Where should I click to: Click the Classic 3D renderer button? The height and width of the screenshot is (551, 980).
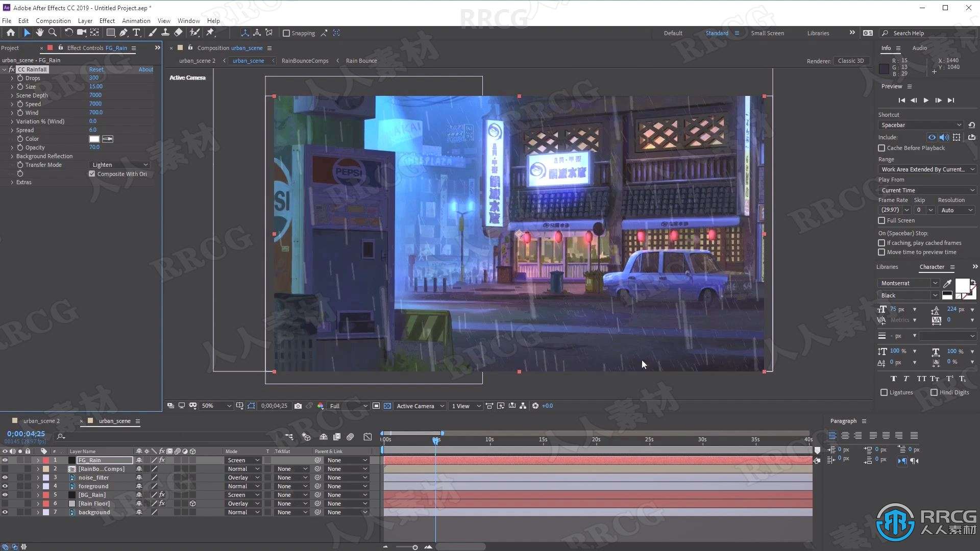851,61
